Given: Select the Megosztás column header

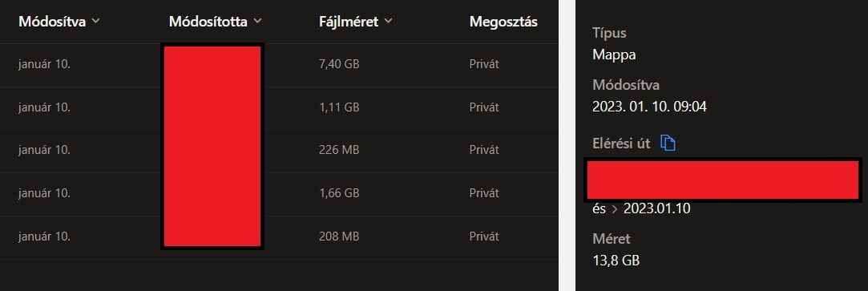Looking at the screenshot, I should pos(503,22).
